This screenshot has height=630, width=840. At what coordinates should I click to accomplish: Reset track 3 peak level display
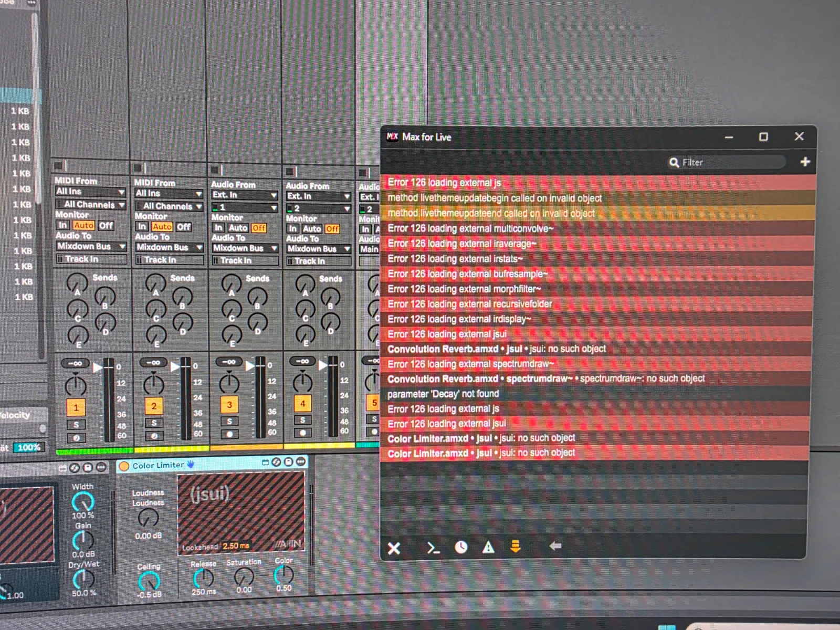tap(229, 362)
